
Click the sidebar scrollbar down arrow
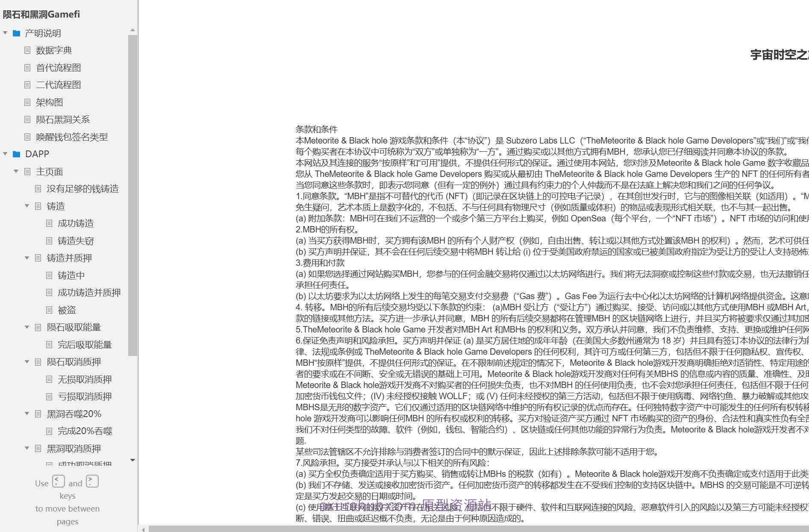132,460
